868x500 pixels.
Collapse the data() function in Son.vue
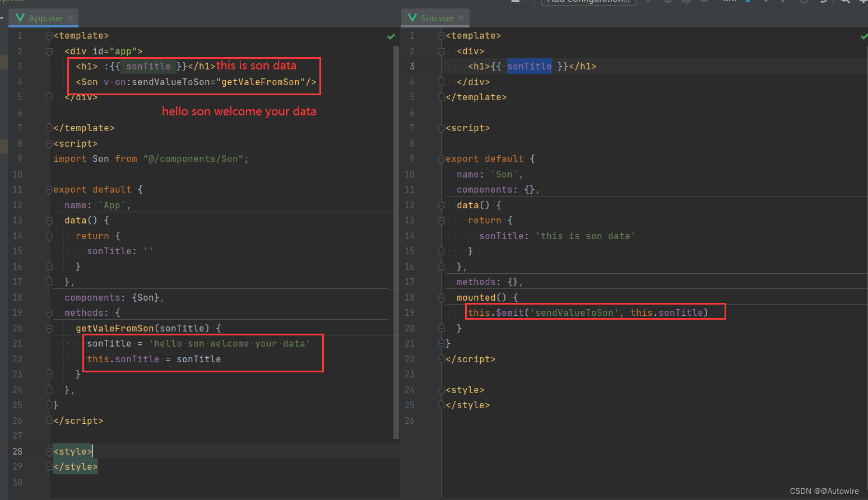click(x=441, y=205)
